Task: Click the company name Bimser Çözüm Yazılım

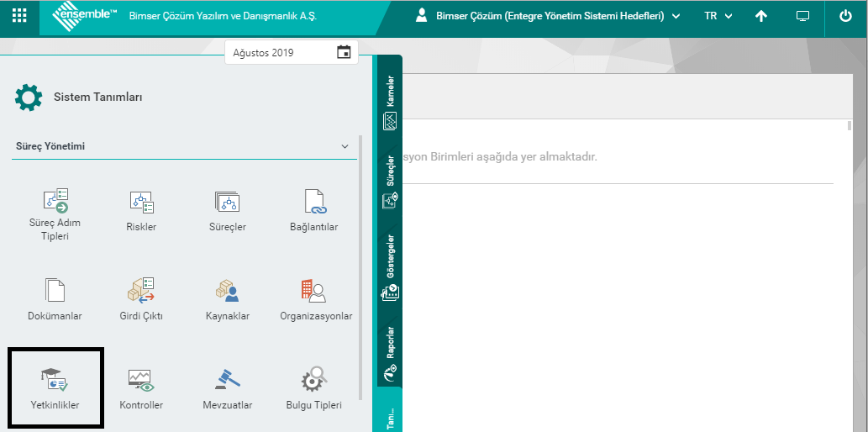Action: (223, 16)
